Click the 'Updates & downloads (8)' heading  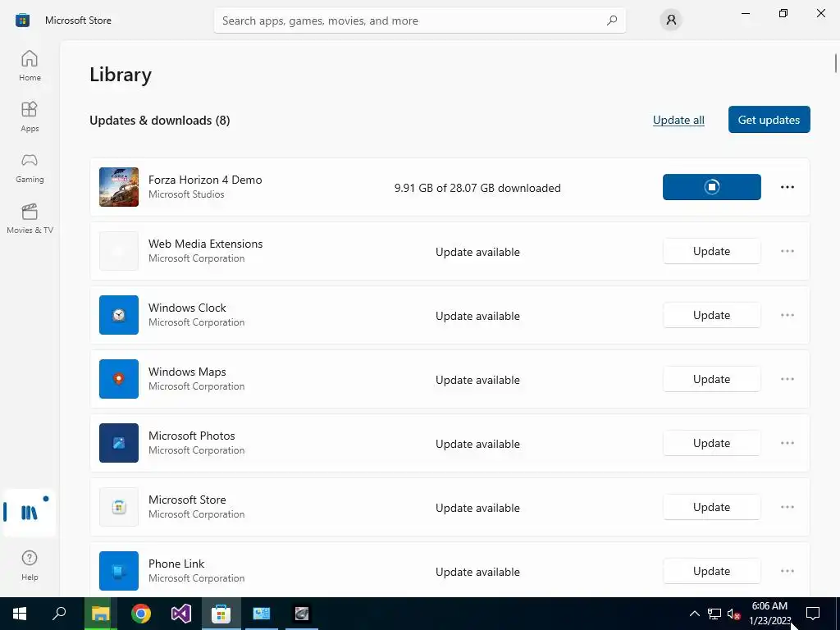(160, 121)
